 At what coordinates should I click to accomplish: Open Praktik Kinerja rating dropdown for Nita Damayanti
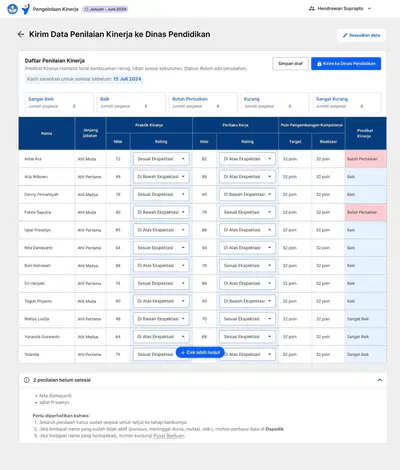click(161, 248)
